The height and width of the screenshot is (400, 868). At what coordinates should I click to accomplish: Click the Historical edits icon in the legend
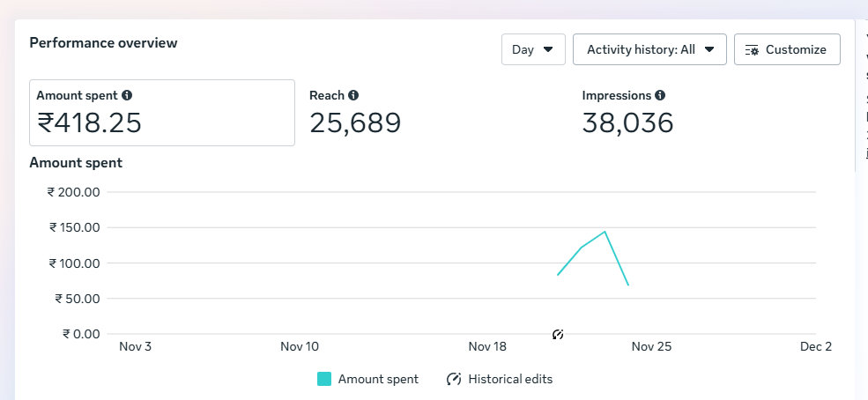pos(454,379)
